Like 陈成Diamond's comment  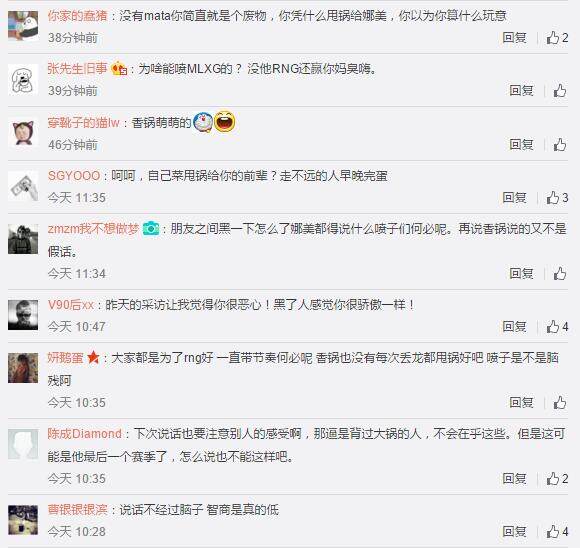coord(557,479)
